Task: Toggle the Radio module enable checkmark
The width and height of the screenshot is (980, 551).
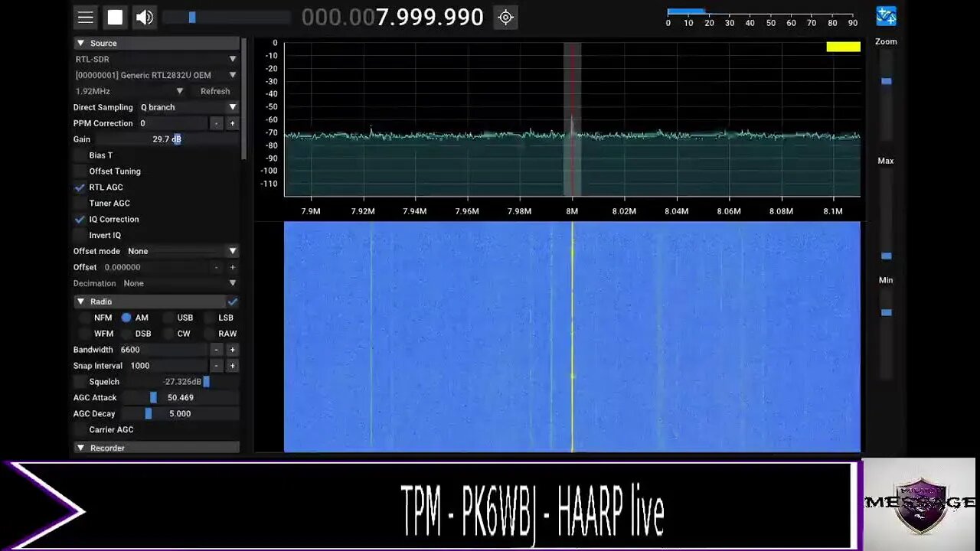Action: (x=233, y=302)
